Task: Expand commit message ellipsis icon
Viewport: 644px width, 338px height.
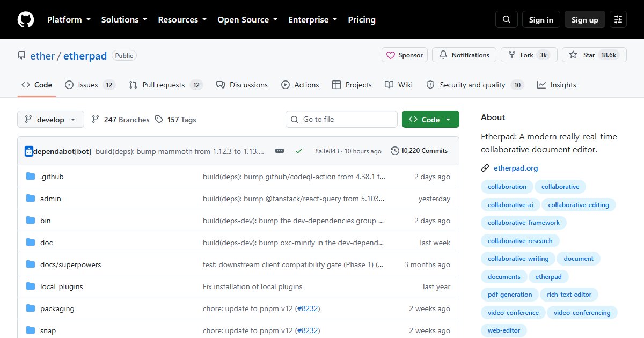Action: [x=280, y=151]
